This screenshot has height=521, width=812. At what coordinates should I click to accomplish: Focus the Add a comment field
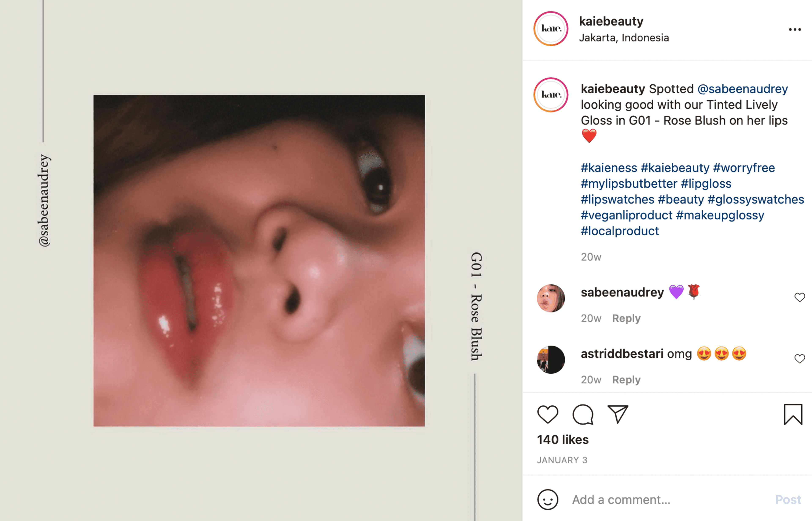[669, 500]
